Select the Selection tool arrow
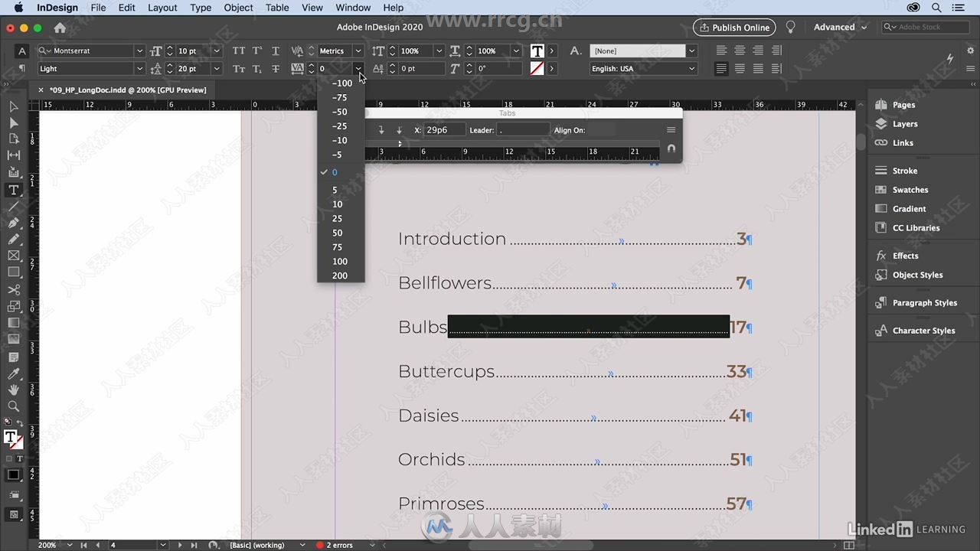 (14, 106)
